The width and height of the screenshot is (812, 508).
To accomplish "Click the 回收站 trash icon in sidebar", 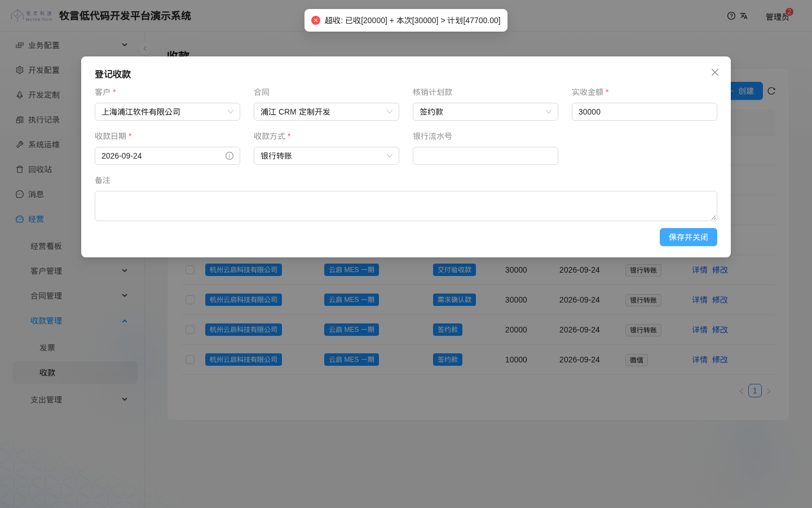I will (x=20, y=169).
